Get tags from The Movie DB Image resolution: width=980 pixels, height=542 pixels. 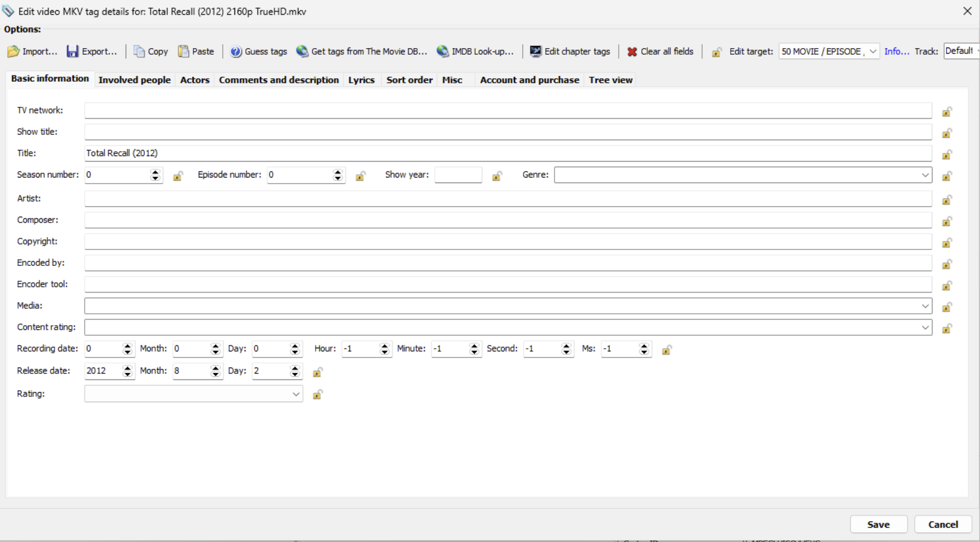pos(362,52)
